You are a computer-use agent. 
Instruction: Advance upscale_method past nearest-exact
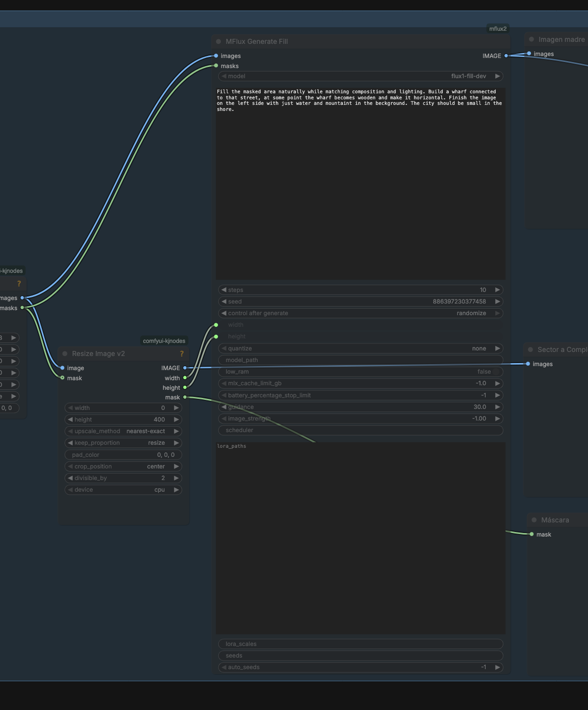[x=176, y=431]
